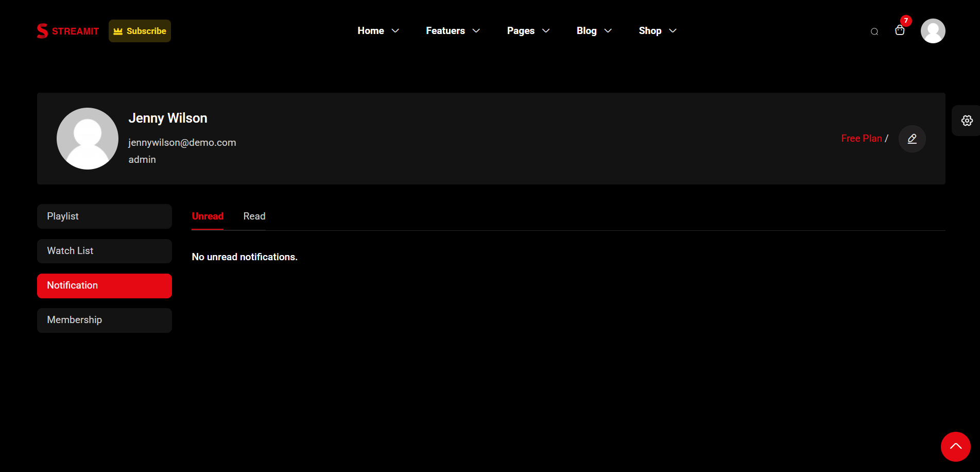The height and width of the screenshot is (472, 980).
Task: Open the Featuers menu item
Action: 445,31
